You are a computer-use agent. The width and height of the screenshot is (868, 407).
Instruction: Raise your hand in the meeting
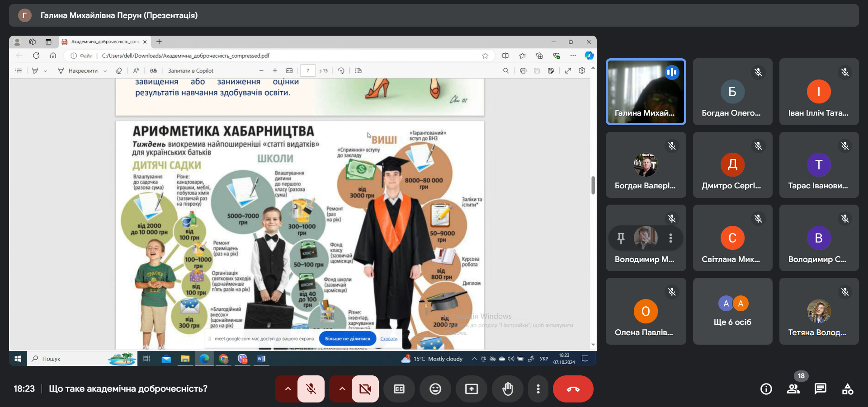point(508,389)
